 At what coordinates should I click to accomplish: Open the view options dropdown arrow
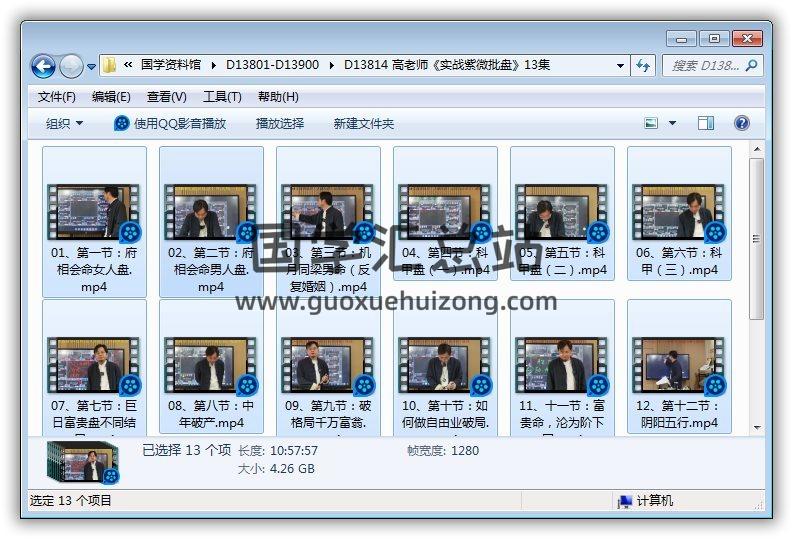(672, 123)
